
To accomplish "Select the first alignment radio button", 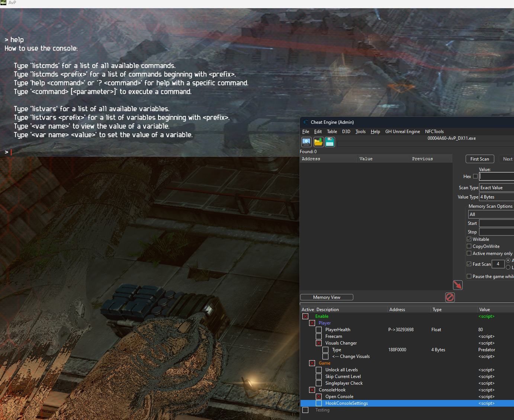I will (508, 260).
